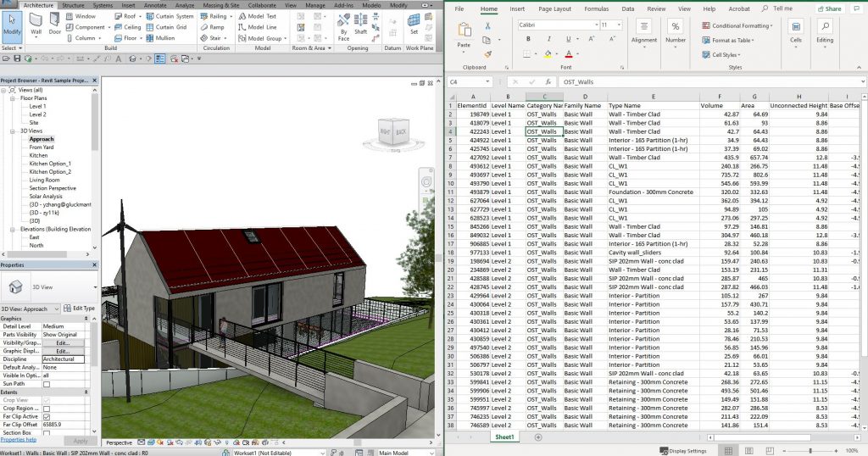The width and height of the screenshot is (868, 456).
Task: Select the Model Line tool
Action: pyautogui.click(x=258, y=27)
